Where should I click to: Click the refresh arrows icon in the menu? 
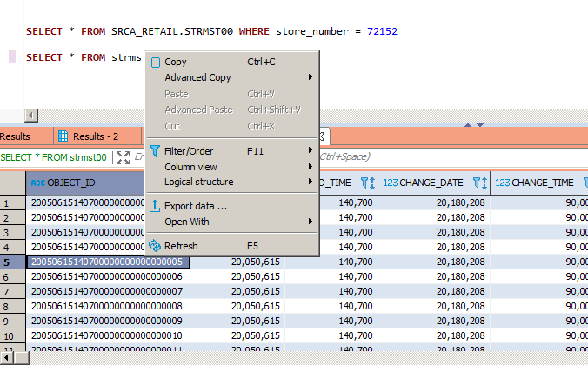pyautogui.click(x=155, y=246)
